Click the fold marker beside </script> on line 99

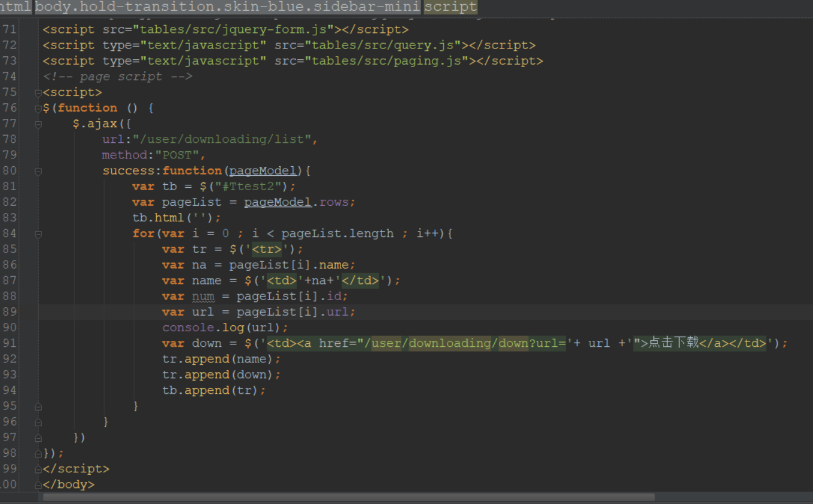(38, 469)
